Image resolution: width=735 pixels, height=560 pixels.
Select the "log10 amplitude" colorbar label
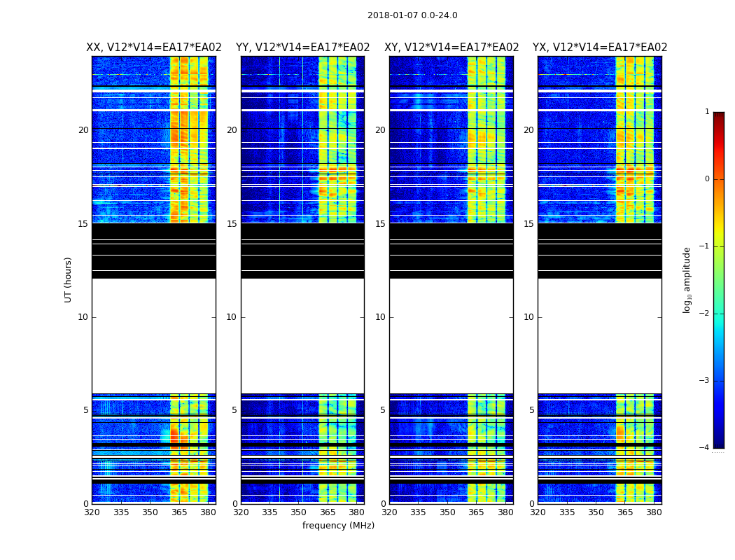pyautogui.click(x=687, y=279)
